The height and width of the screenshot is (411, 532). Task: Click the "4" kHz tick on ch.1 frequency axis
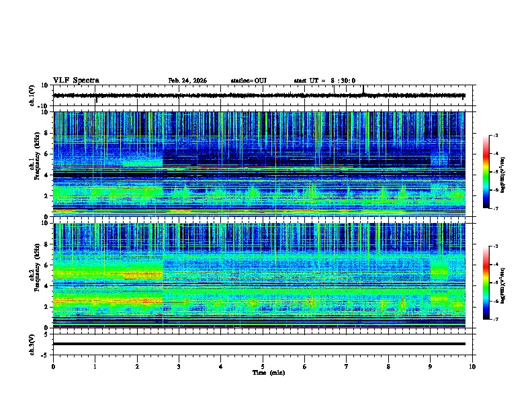click(x=46, y=175)
